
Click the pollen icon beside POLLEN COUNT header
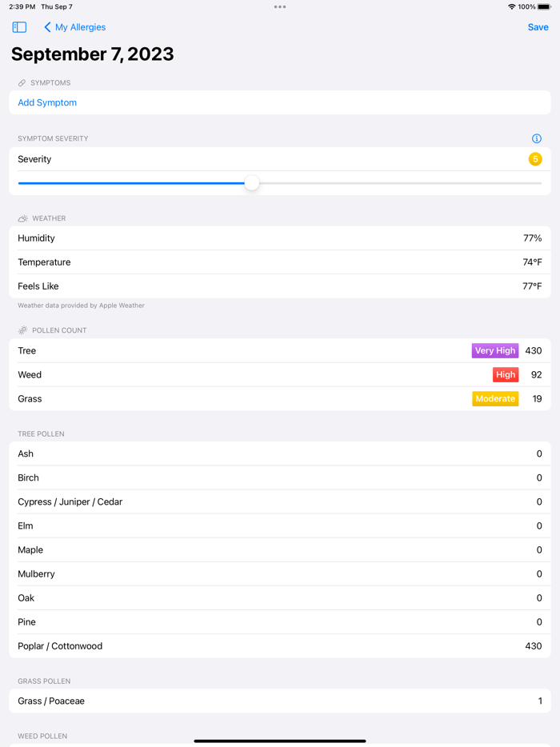22,330
